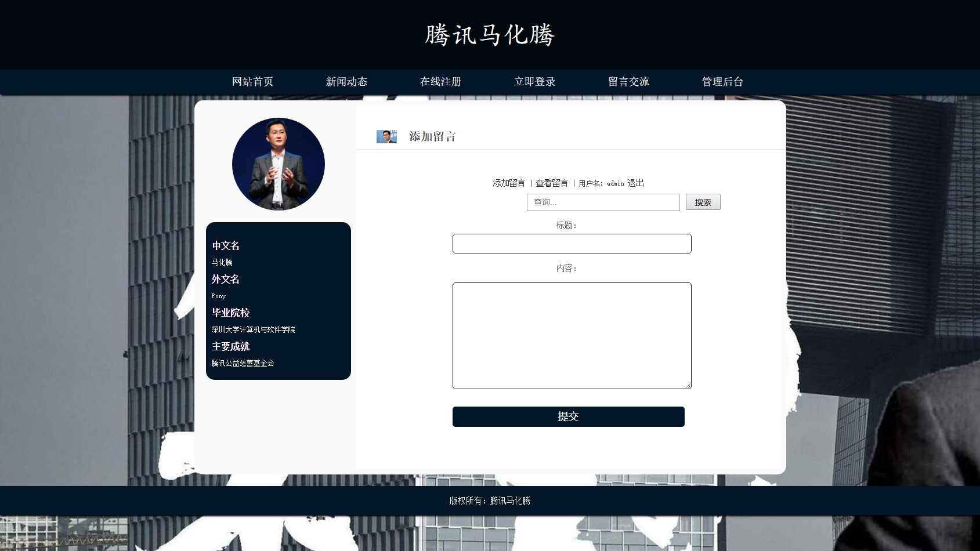The image size is (980, 551).
Task: Click the circular portrait photo
Action: click(x=279, y=164)
